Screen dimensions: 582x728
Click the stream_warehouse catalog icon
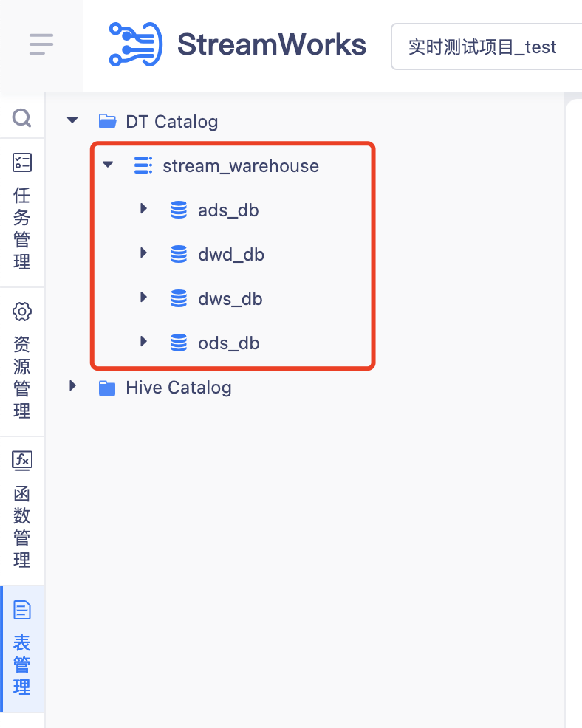[x=143, y=165]
